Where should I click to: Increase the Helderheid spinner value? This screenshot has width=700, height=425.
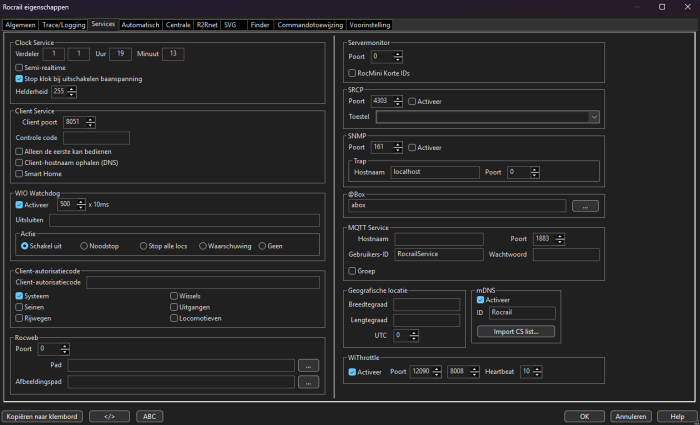click(x=72, y=88)
